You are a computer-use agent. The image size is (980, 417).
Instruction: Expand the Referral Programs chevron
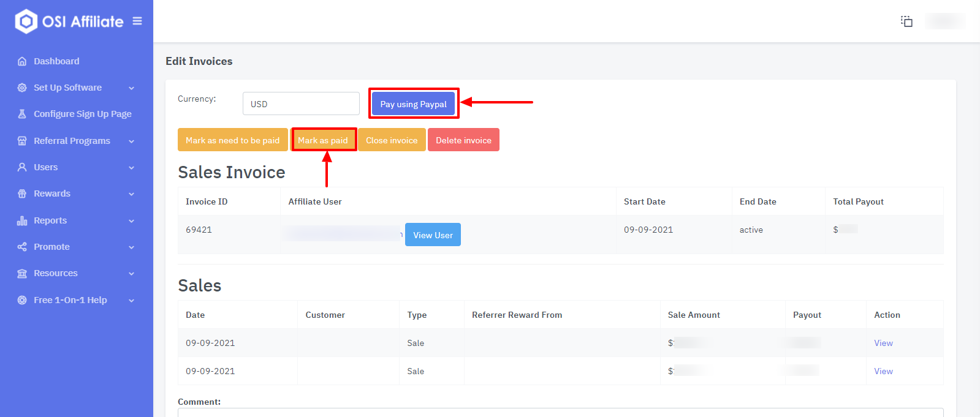(131, 141)
